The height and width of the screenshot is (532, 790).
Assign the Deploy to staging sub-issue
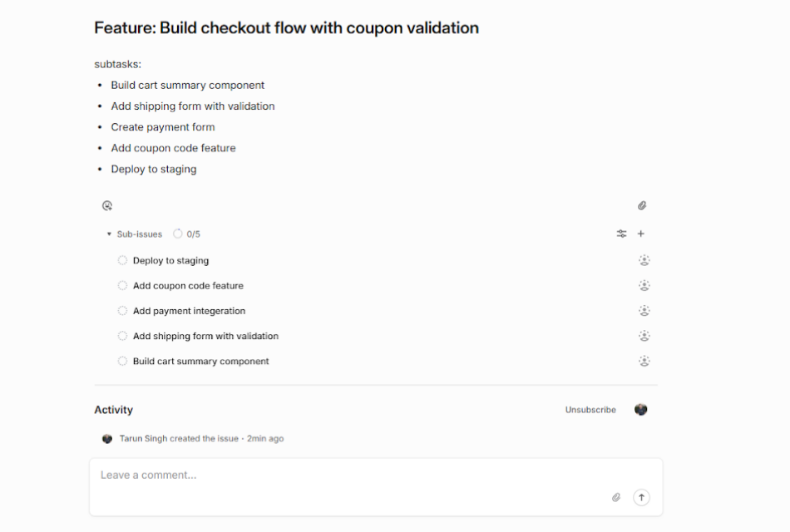tap(644, 260)
